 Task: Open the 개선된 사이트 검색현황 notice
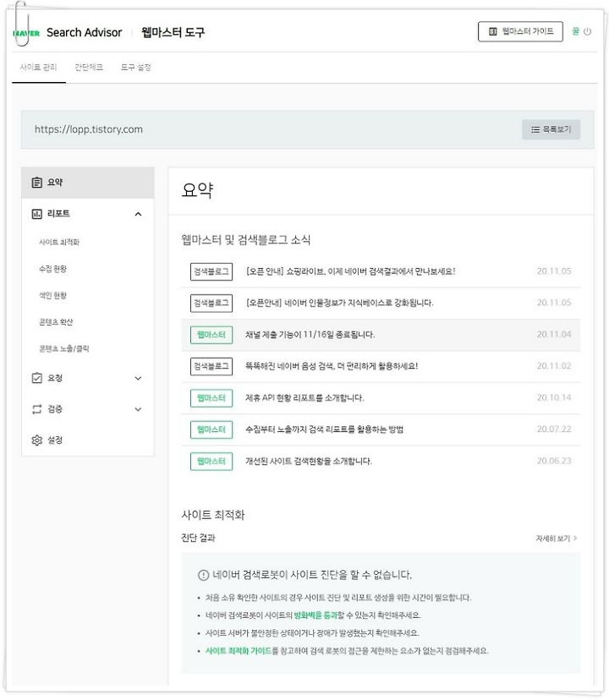309,461
